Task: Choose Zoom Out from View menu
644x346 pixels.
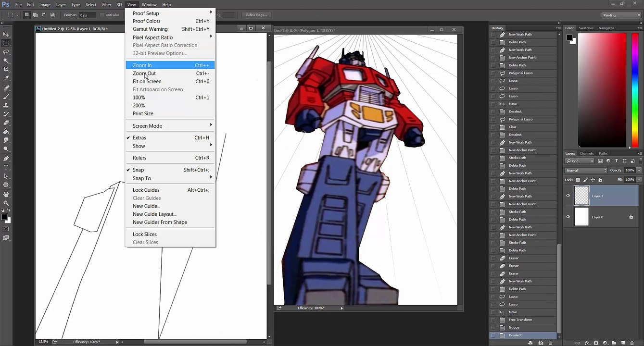Action: click(x=170, y=74)
